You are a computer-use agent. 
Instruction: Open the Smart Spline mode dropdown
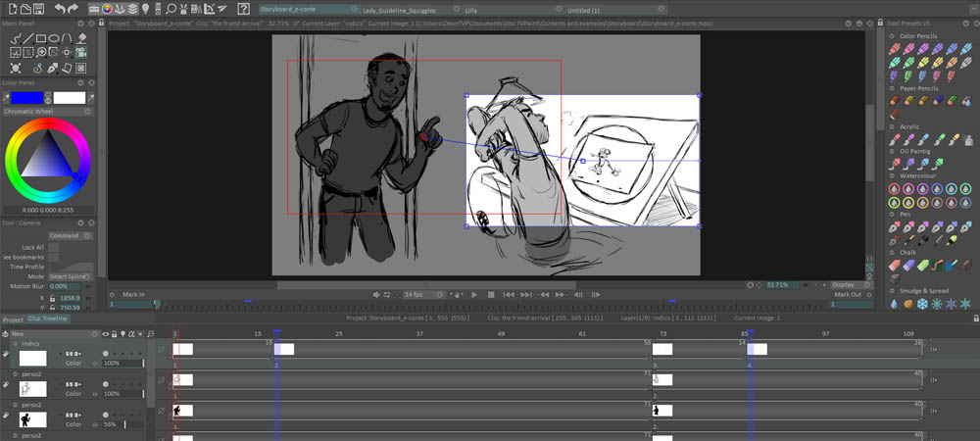[71, 276]
